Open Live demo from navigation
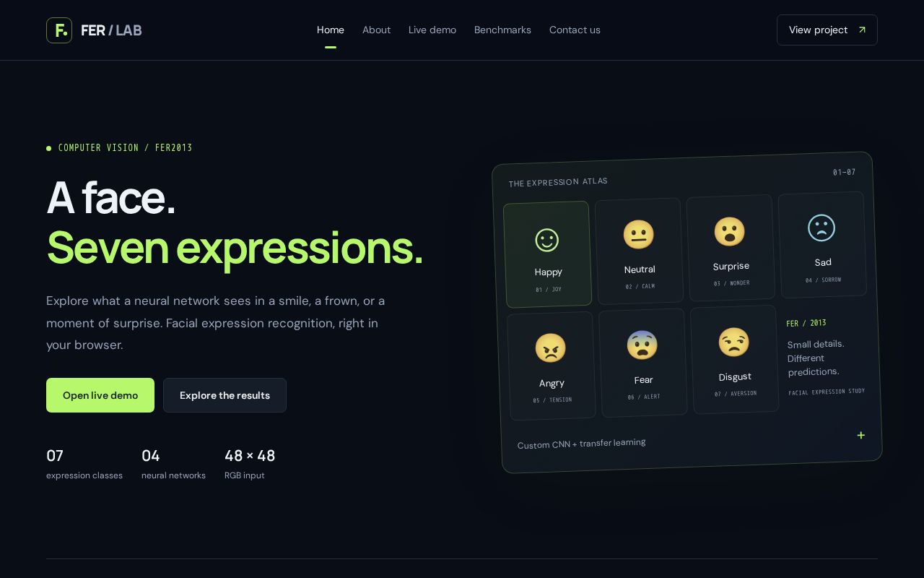 432,30
